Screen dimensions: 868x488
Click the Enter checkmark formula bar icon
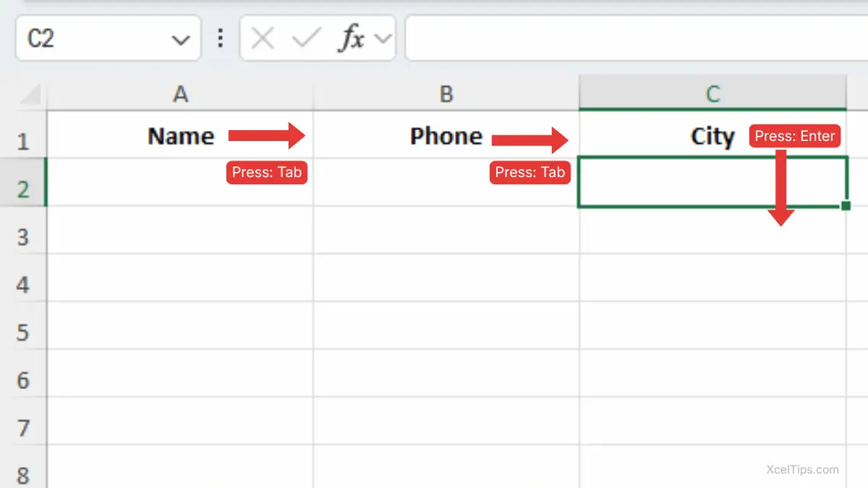306,39
